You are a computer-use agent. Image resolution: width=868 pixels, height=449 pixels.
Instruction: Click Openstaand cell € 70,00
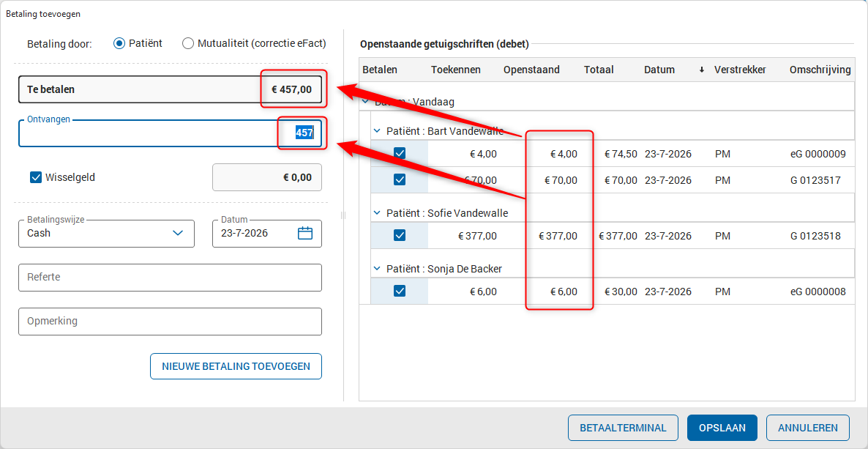561,180
